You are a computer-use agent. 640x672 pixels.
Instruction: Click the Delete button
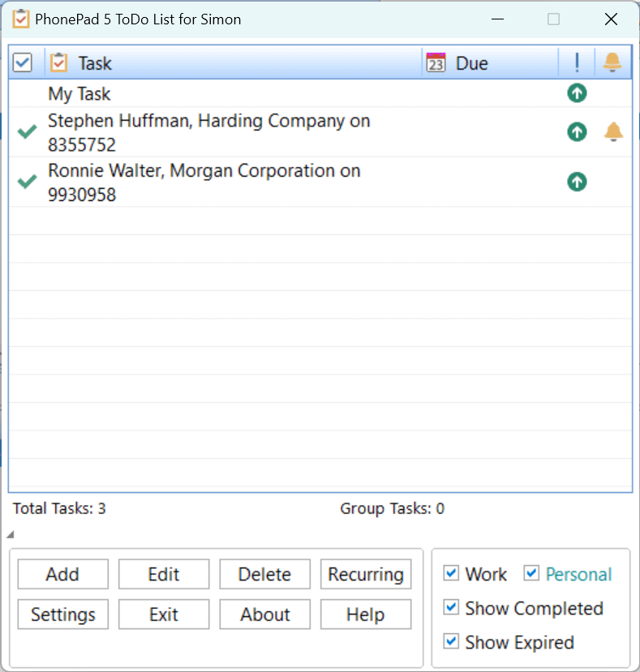click(264, 574)
